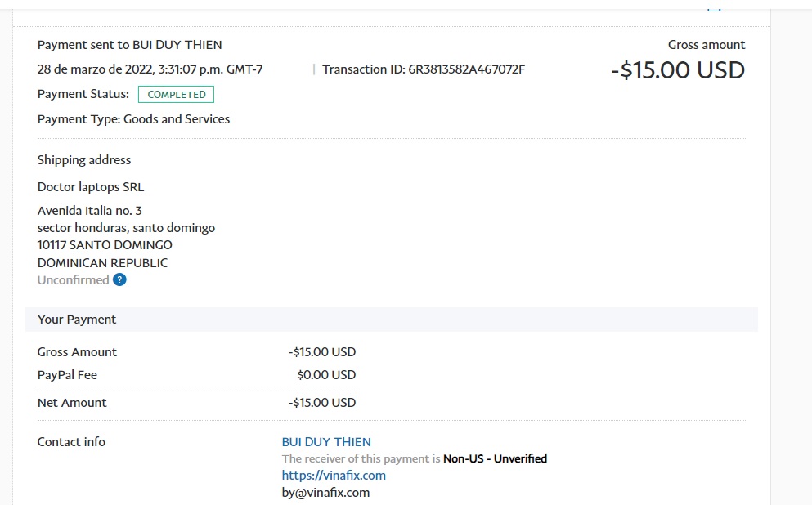Click the Unconfirmed address label
This screenshot has height=505, width=812.
[x=73, y=279]
